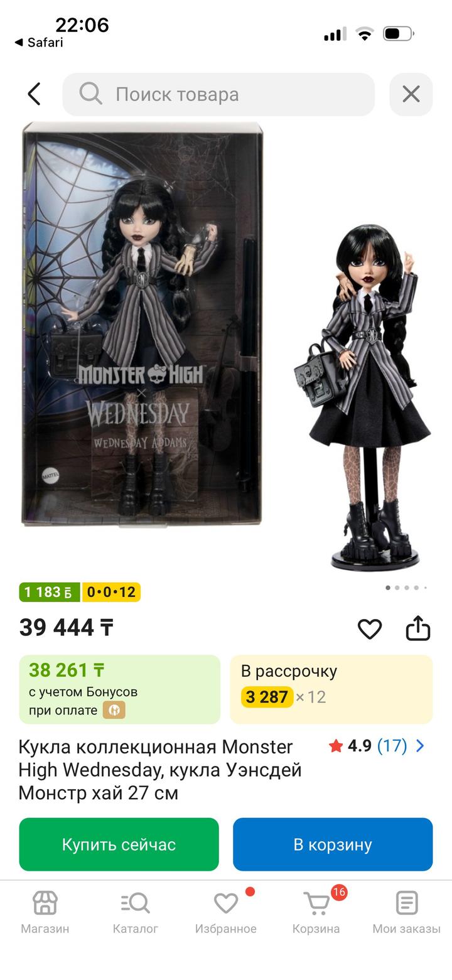This screenshot has height=980, width=452.
Task: Clear search with the X button
Action: click(x=411, y=94)
